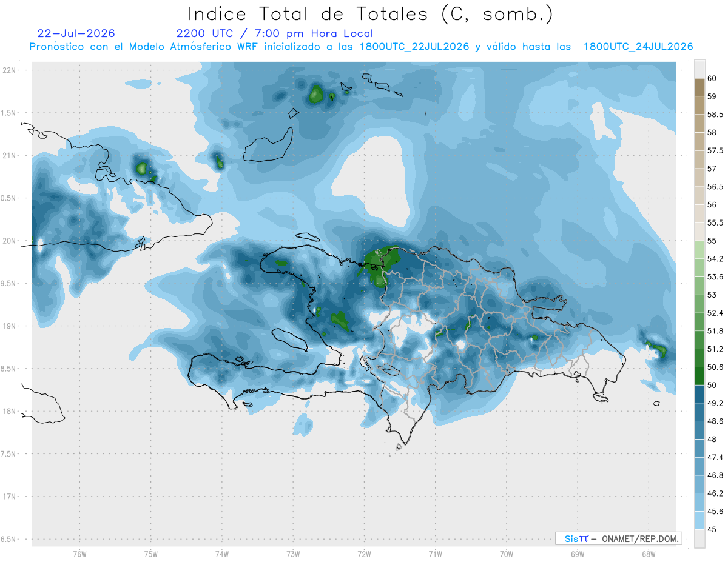Image resolution: width=728 pixels, height=562 pixels.
Task: Click the legend value '55.5'
Action: pyautogui.click(x=715, y=223)
